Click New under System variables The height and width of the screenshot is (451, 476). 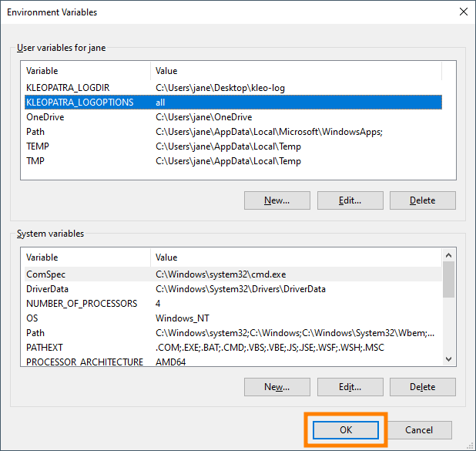point(277,386)
